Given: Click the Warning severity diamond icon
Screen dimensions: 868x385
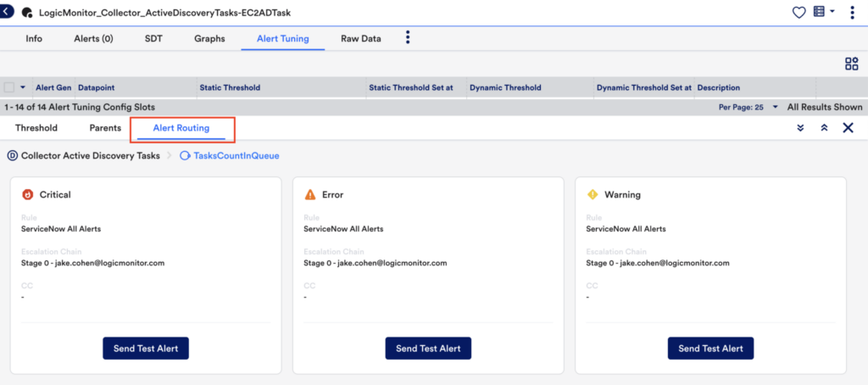Looking at the screenshot, I should (593, 194).
